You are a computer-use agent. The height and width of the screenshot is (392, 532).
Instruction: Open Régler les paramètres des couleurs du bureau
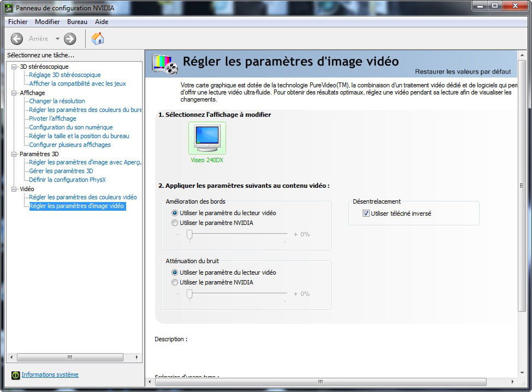click(x=85, y=110)
